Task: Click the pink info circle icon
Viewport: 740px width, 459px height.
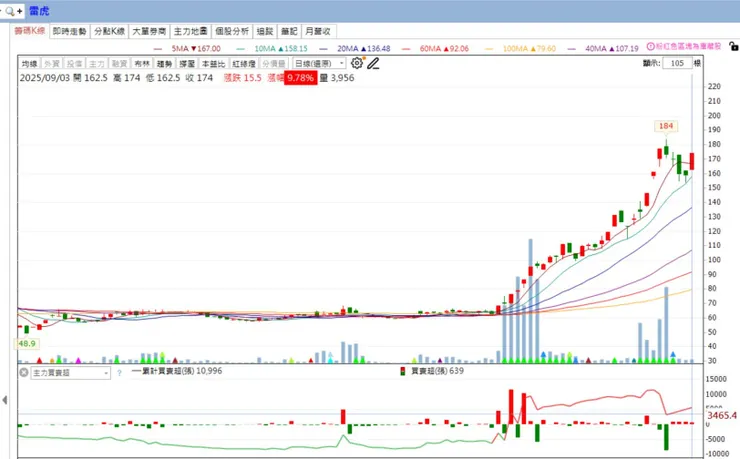Action: pos(650,46)
